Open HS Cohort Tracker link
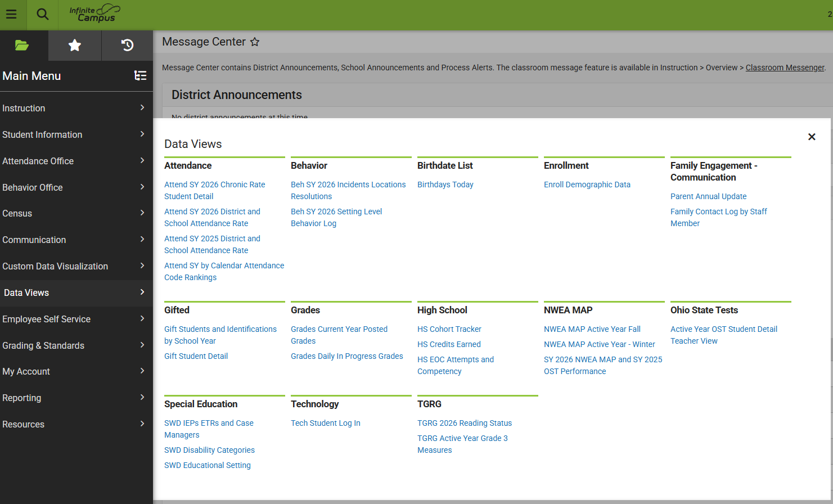Viewport: 833px width, 504px height. tap(449, 329)
